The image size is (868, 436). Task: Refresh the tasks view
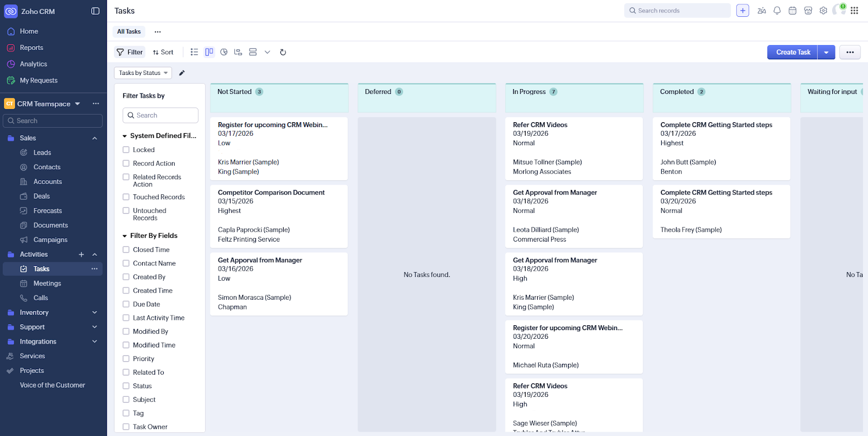tap(283, 52)
